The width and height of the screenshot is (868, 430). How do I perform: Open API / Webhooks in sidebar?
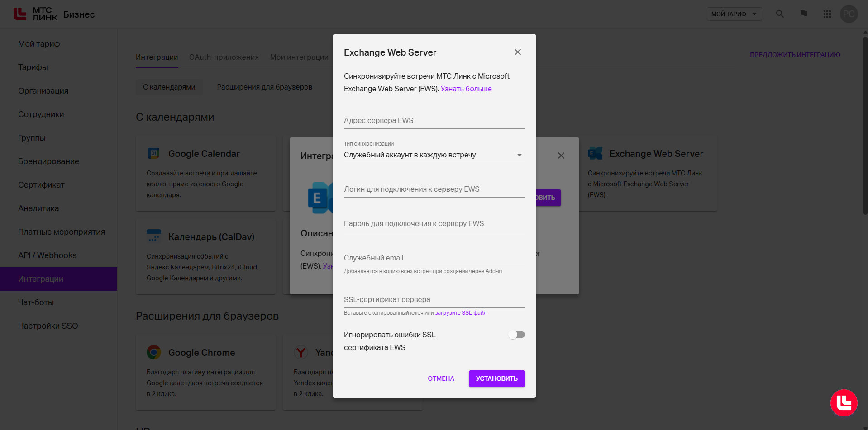(58, 255)
